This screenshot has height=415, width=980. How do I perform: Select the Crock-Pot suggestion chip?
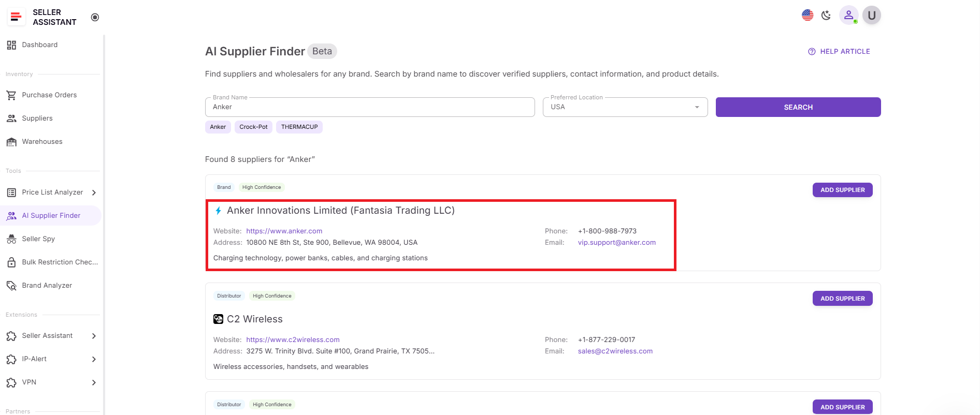click(253, 127)
